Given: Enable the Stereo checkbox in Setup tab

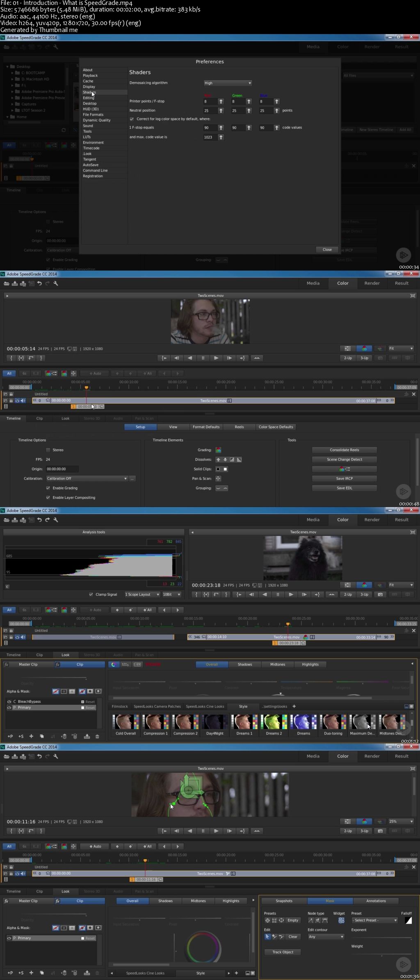Looking at the screenshot, I should tap(48, 450).
